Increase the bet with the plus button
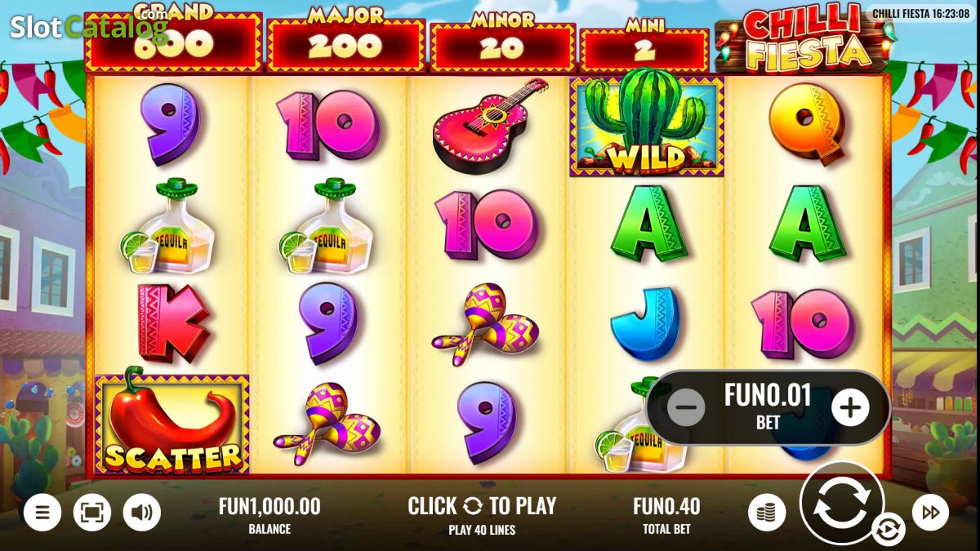The width and height of the screenshot is (980, 551). (x=850, y=407)
